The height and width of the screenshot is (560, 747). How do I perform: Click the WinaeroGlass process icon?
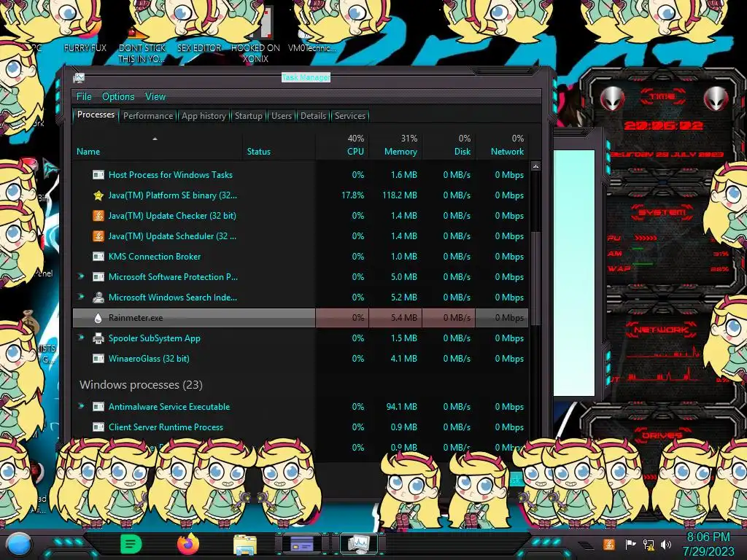pos(98,359)
